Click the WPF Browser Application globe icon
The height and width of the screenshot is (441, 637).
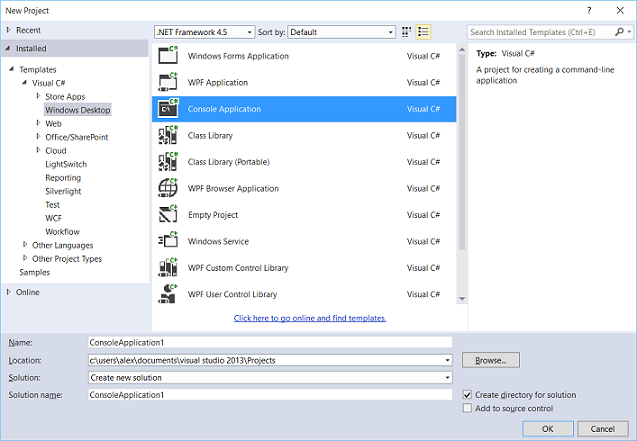click(168, 188)
